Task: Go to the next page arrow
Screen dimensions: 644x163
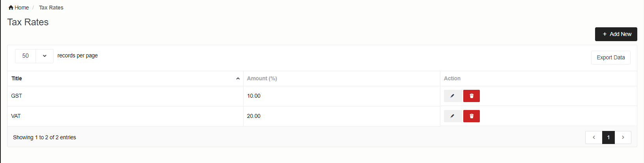Action: coord(623,137)
